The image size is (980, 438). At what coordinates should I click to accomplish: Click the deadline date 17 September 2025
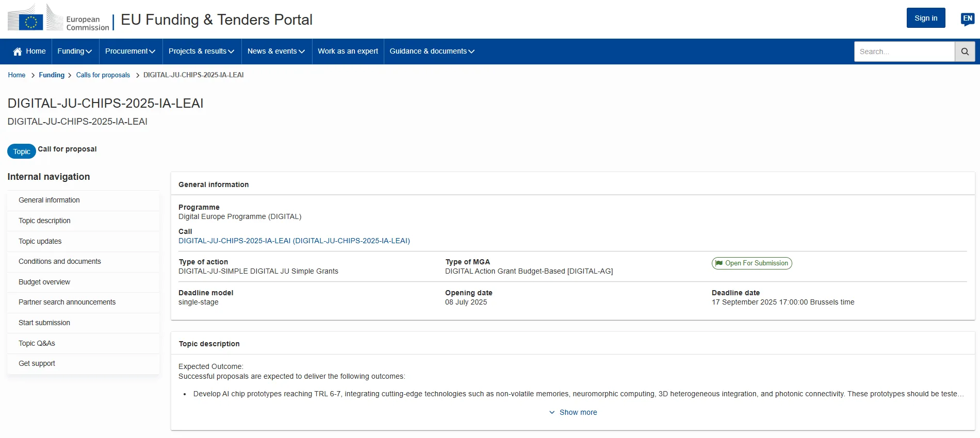point(783,302)
